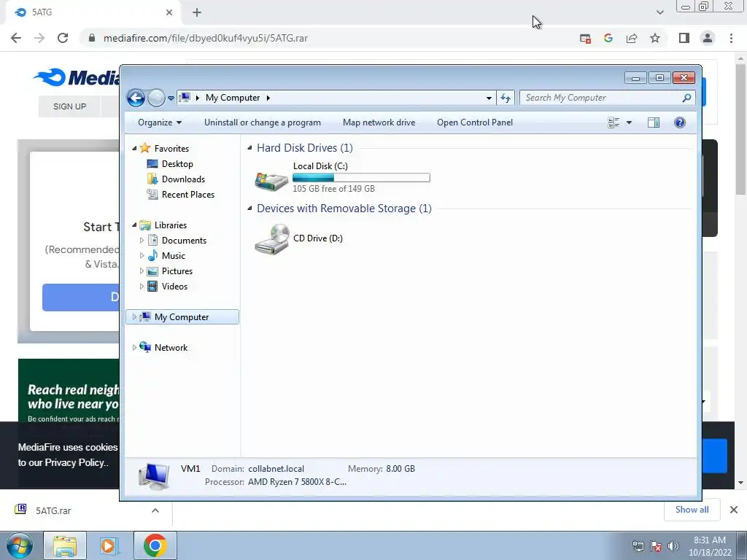Image resolution: width=747 pixels, height=560 pixels.
Task: Collapse the Favorites tree group
Action: point(134,149)
